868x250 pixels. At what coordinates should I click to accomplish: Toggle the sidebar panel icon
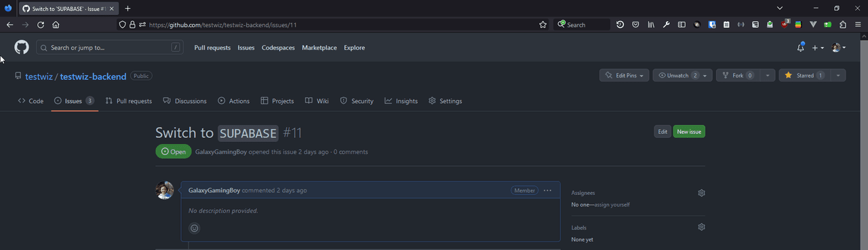pyautogui.click(x=682, y=24)
